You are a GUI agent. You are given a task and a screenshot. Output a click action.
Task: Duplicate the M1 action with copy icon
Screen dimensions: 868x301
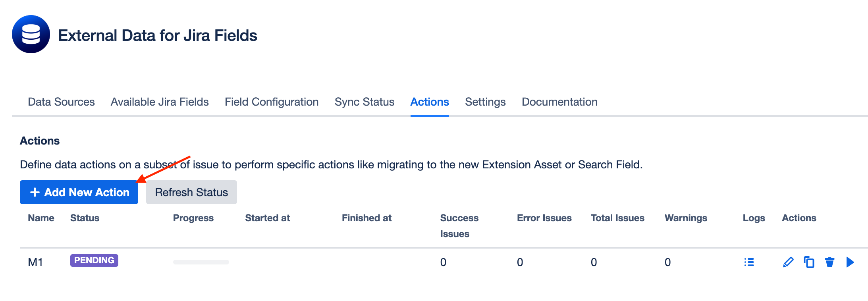tap(809, 262)
